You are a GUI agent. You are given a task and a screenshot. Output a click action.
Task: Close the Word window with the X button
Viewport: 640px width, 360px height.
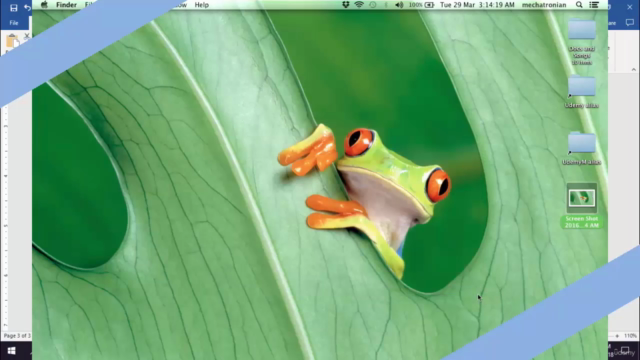tap(630, 7)
